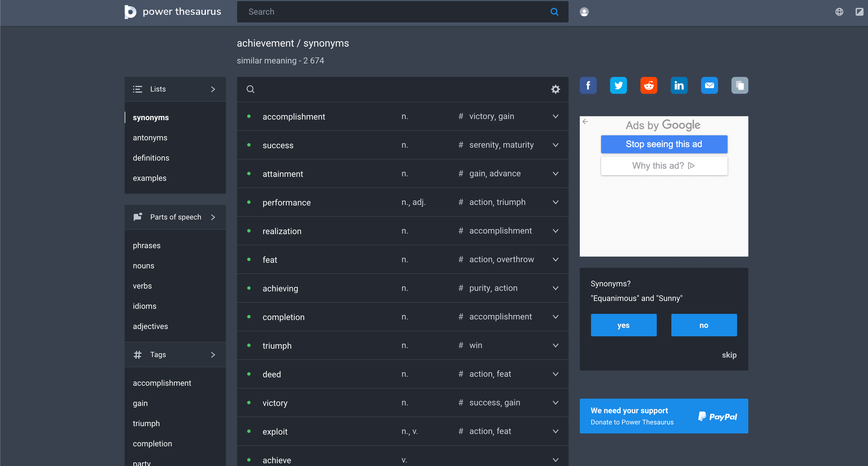This screenshot has width=868, height=466.
Task: Share page via Twitter icon
Action: click(x=618, y=86)
